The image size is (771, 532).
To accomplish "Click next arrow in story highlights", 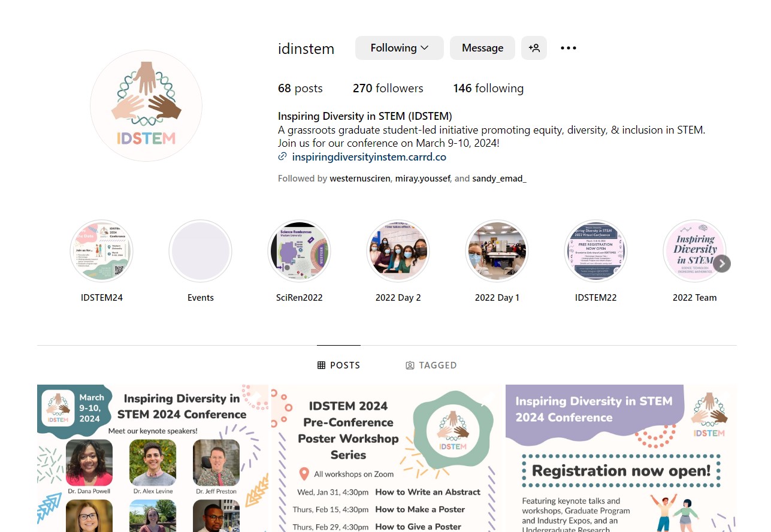I will [722, 264].
